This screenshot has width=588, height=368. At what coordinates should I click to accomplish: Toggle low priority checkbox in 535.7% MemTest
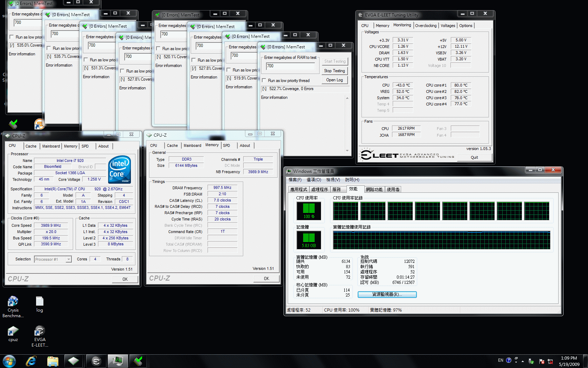point(49,48)
